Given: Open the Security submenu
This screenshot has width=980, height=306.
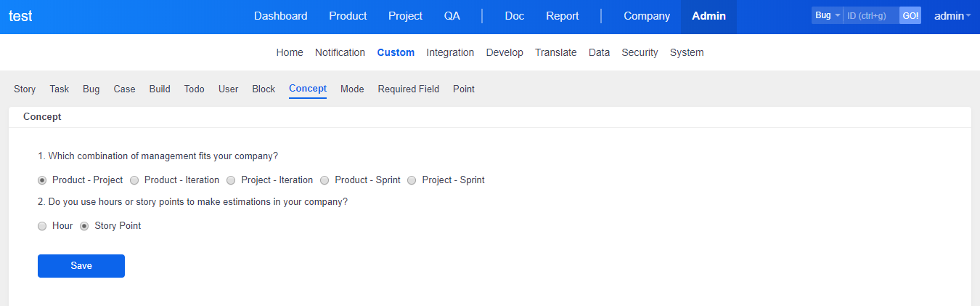Looking at the screenshot, I should 640,52.
